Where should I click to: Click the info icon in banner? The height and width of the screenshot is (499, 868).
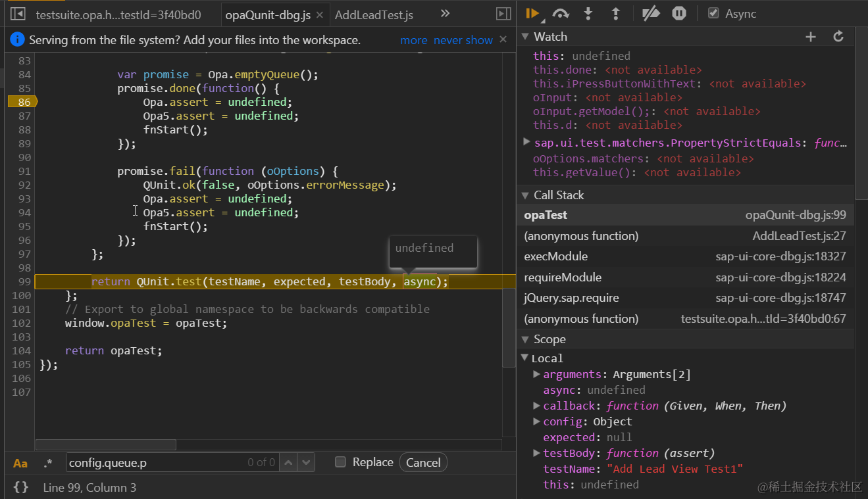[18, 40]
